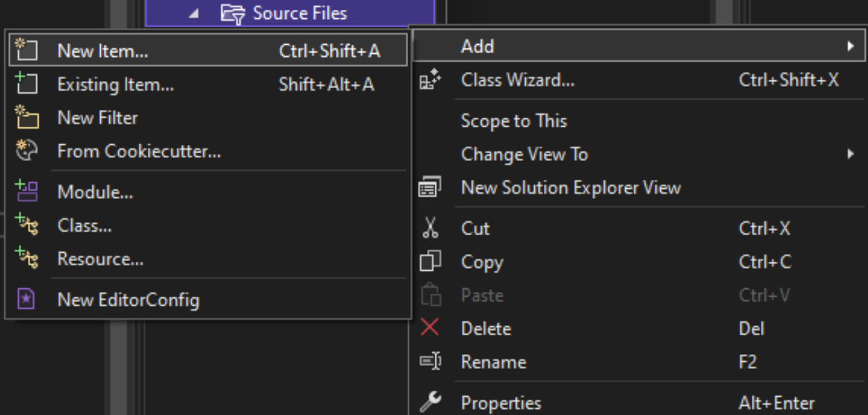This screenshot has width=868, height=415.
Task: Collapse the Source Files tree node
Action: pos(194,13)
